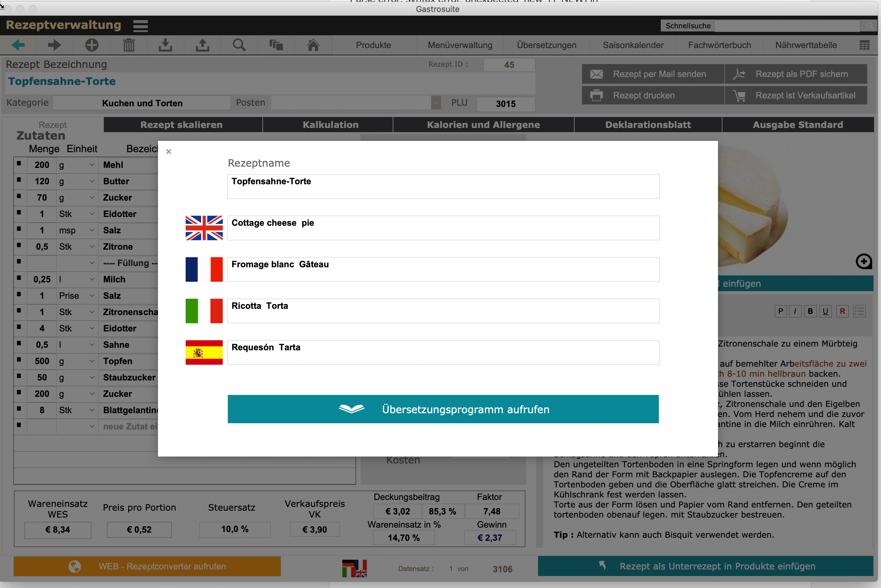The height and width of the screenshot is (588, 881).
Task: Close the translation dialog with X
Action: pyautogui.click(x=168, y=152)
